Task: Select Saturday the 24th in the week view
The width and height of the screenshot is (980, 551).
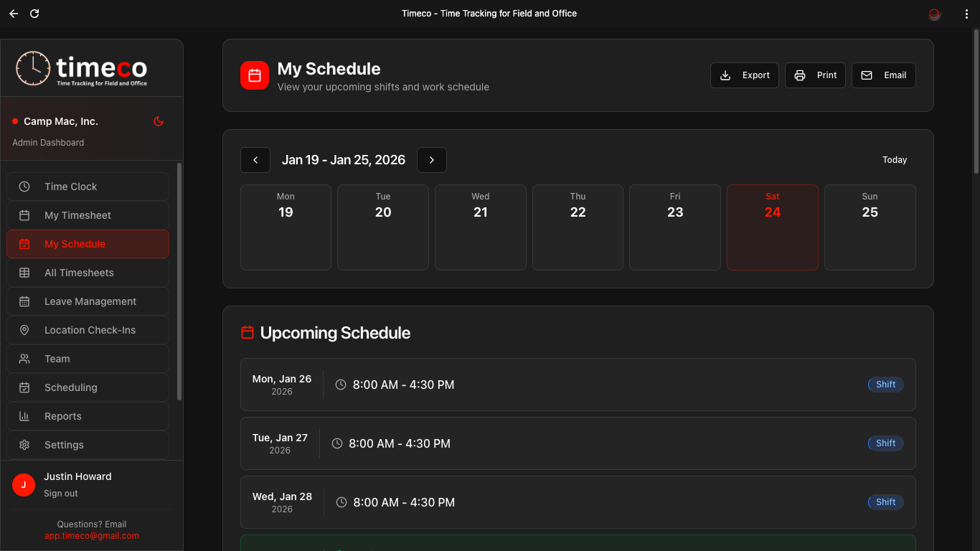Action: (772, 227)
